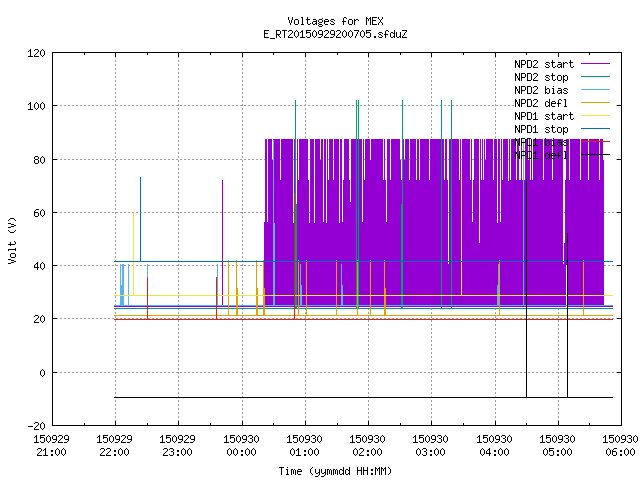The image size is (640, 480).
Task: Click the '150930 05:00' time tick label
Action: point(557,446)
